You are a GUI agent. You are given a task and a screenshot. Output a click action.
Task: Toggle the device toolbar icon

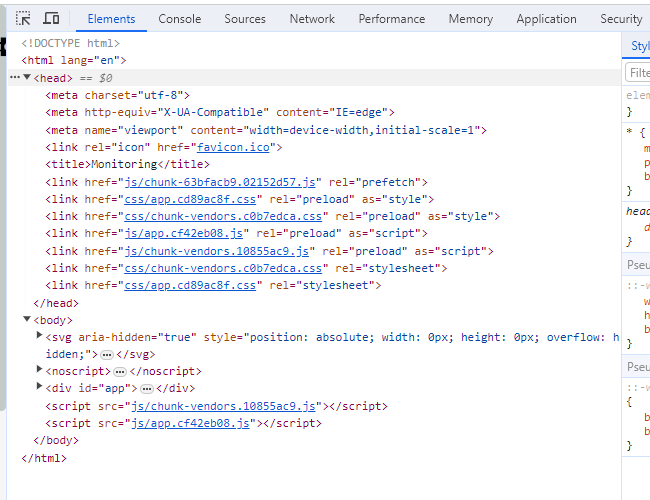click(x=51, y=19)
